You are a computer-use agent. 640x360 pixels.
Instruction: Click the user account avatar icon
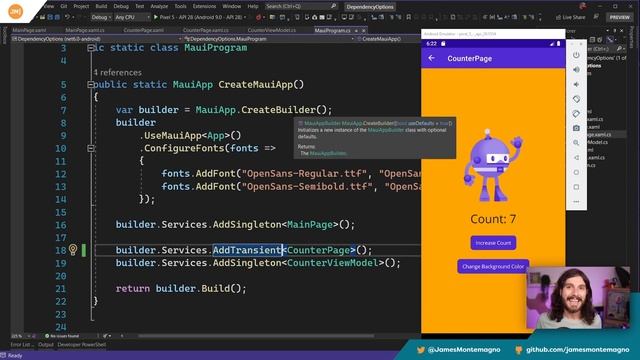click(583, 6)
